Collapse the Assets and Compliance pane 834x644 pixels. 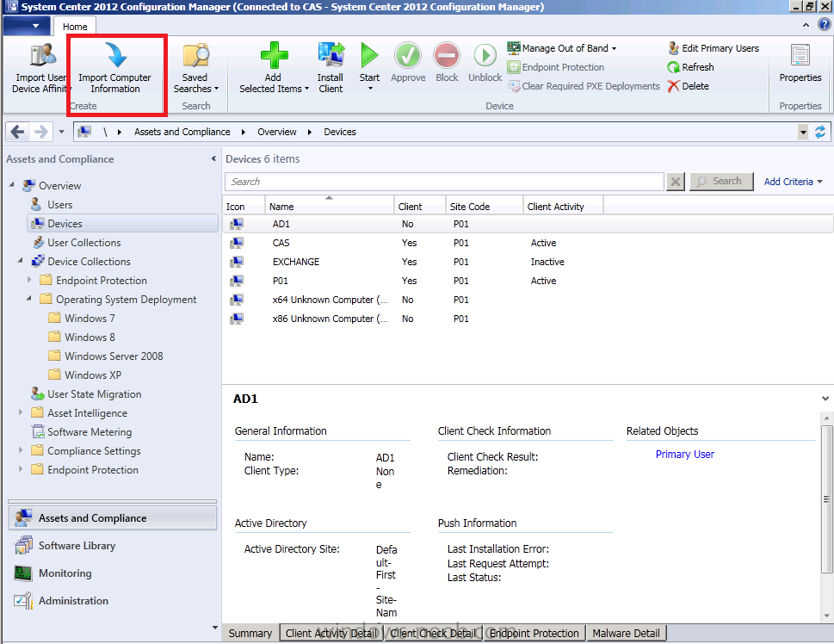tap(213, 158)
